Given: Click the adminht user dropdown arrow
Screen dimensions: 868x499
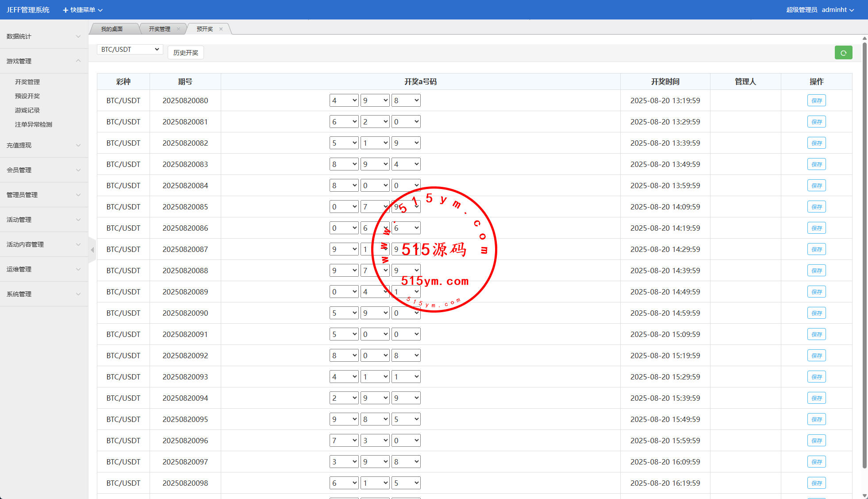Looking at the screenshot, I should [852, 10].
